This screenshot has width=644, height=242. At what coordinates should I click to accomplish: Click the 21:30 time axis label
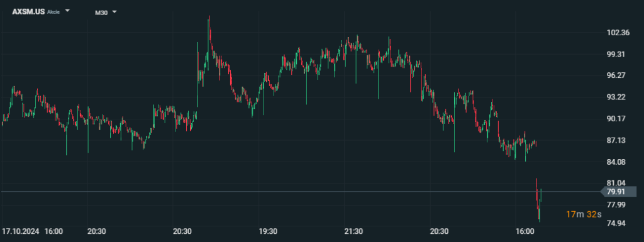coord(353,231)
